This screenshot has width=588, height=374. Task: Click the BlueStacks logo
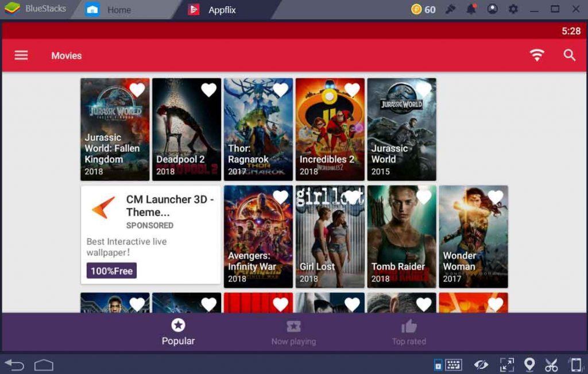tap(12, 9)
